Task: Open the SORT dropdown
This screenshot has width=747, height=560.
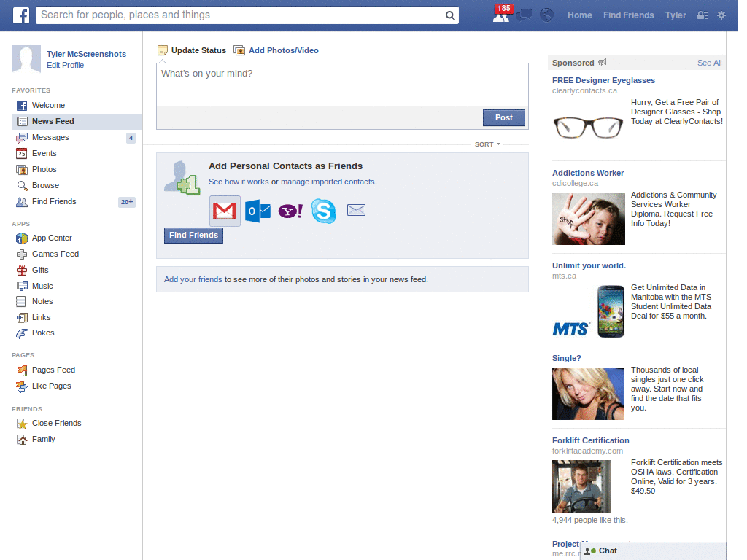Action: 487,144
